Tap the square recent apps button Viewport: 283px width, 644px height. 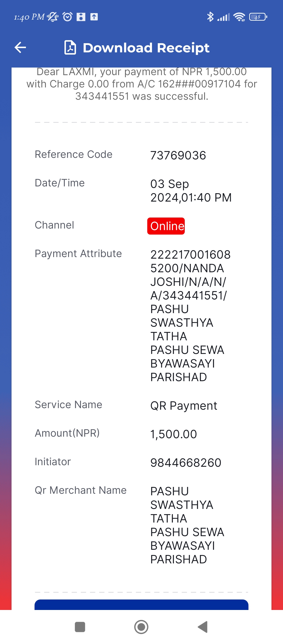coord(80,627)
